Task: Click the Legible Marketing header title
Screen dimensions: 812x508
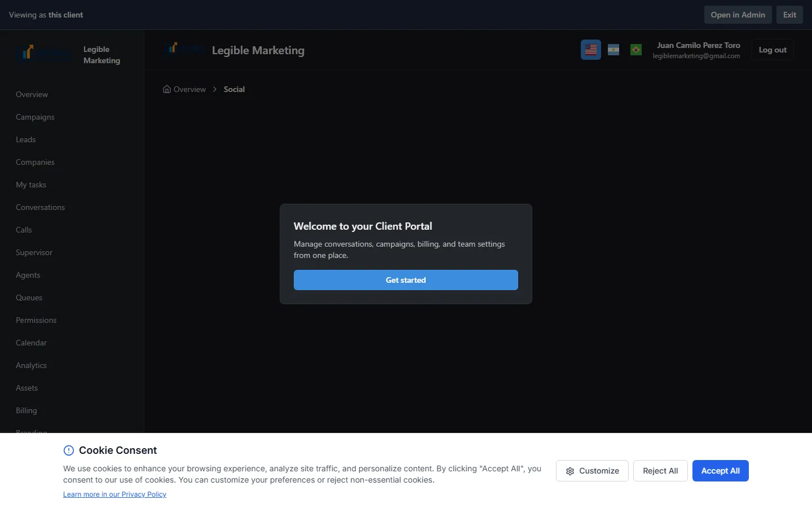Action: (x=258, y=50)
